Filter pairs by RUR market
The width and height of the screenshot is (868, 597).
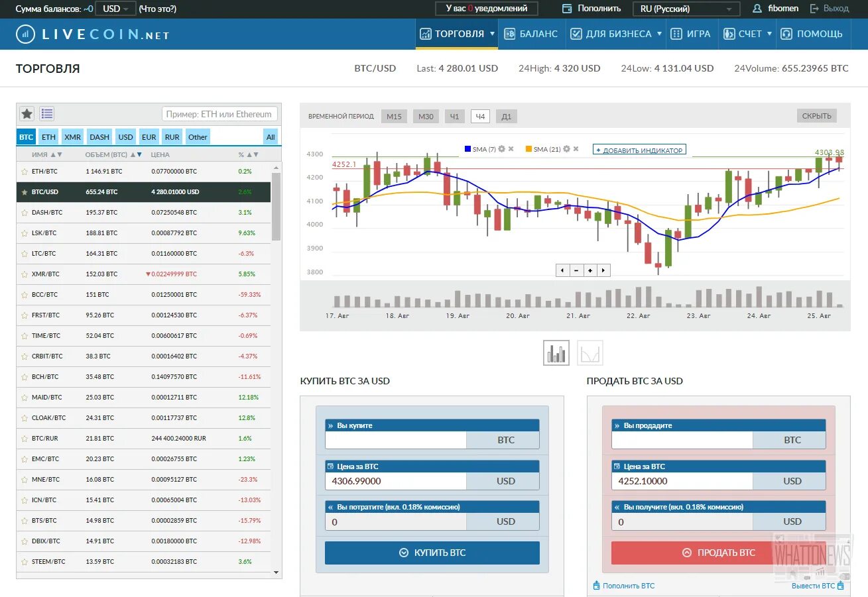[x=172, y=137]
